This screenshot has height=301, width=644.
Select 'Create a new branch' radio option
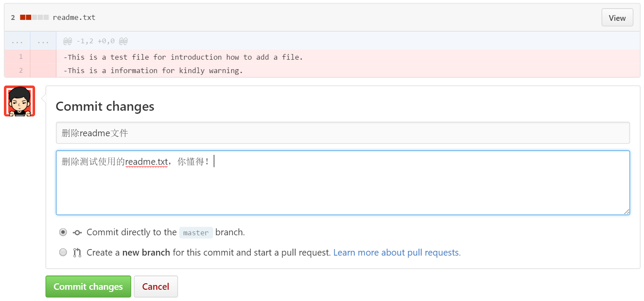pyautogui.click(x=63, y=252)
